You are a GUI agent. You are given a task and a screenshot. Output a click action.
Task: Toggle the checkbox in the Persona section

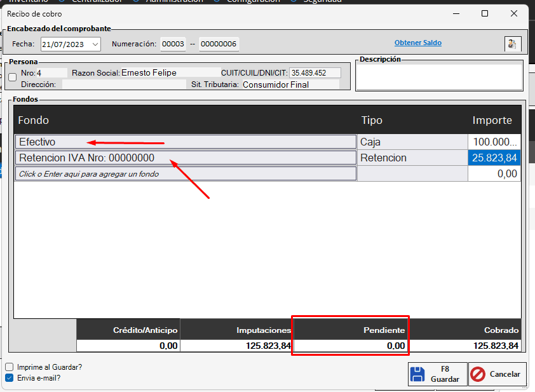[12, 78]
